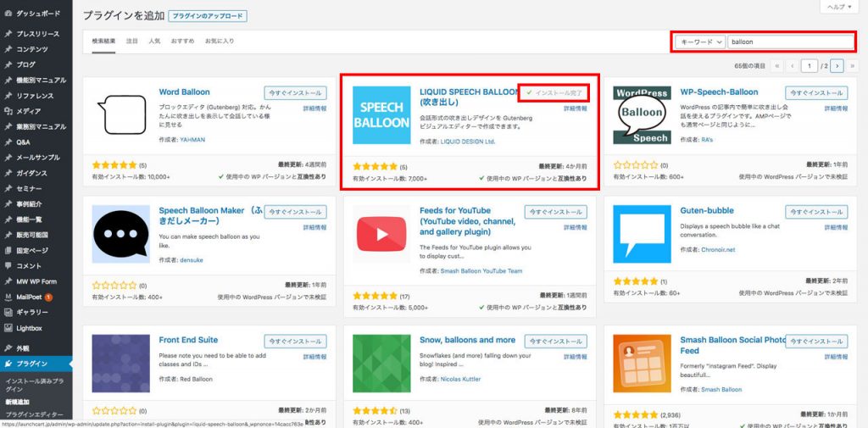Open the Snow, balloons and more thumbnail
This screenshot has width=868, height=428.
coord(381,364)
